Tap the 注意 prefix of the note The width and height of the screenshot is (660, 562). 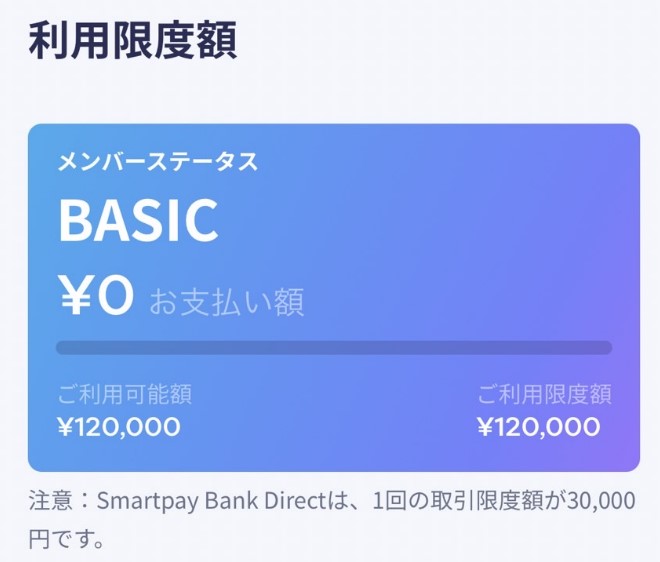click(x=51, y=501)
